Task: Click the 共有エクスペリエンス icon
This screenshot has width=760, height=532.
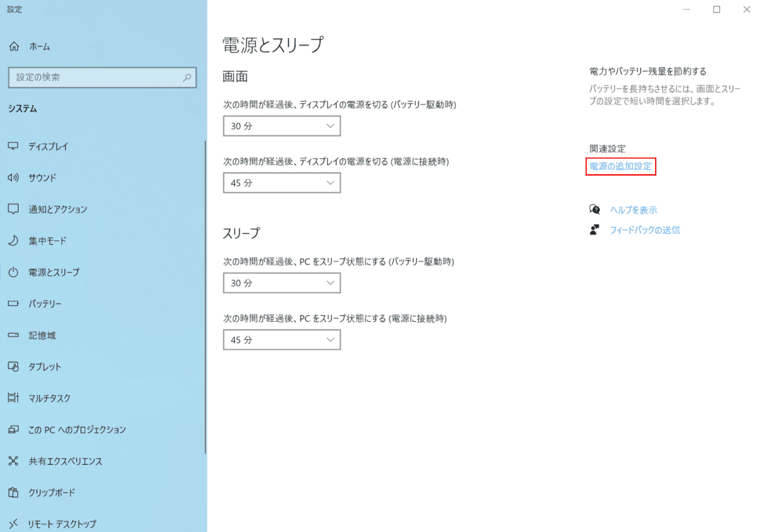Action: (13, 462)
